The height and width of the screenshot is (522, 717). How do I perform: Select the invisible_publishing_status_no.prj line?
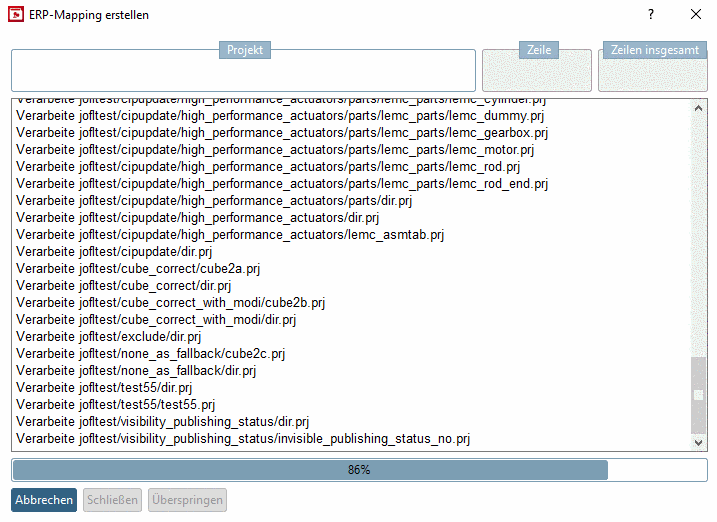(243, 439)
